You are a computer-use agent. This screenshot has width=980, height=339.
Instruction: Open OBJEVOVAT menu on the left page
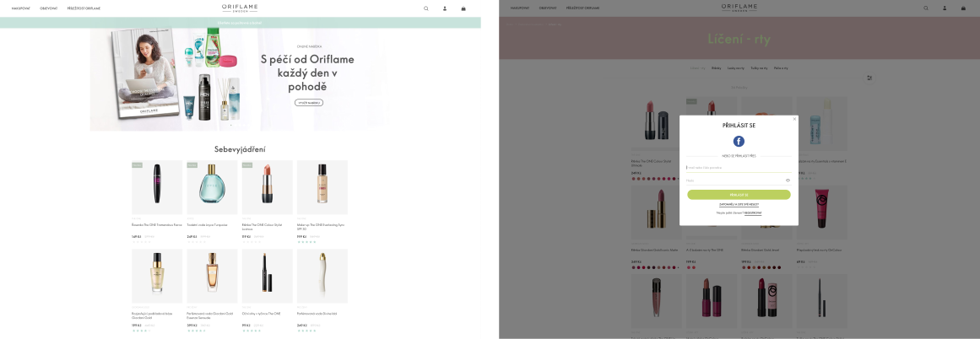tap(49, 8)
